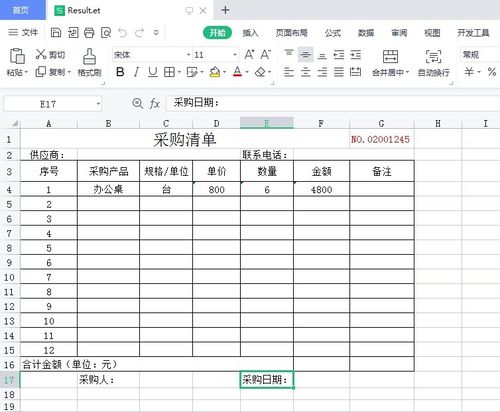
Task: Expand the Name Box dropdown arrow
Action: coord(98,104)
